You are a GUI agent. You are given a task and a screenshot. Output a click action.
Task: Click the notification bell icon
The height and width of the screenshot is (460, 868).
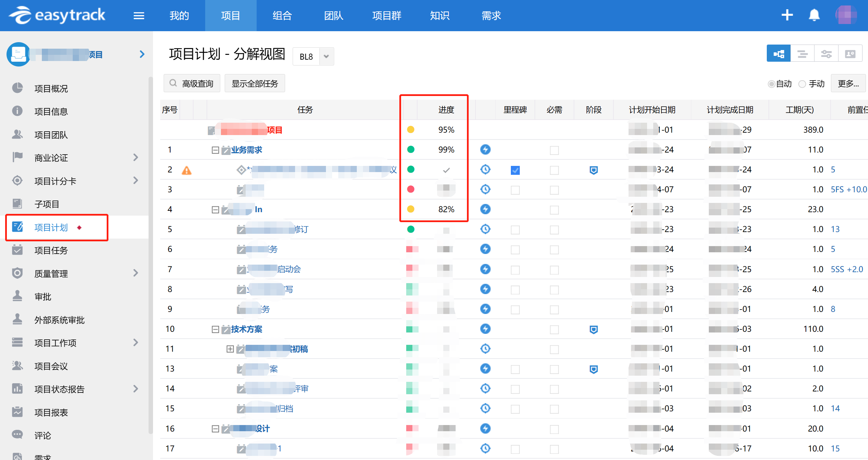[814, 15]
